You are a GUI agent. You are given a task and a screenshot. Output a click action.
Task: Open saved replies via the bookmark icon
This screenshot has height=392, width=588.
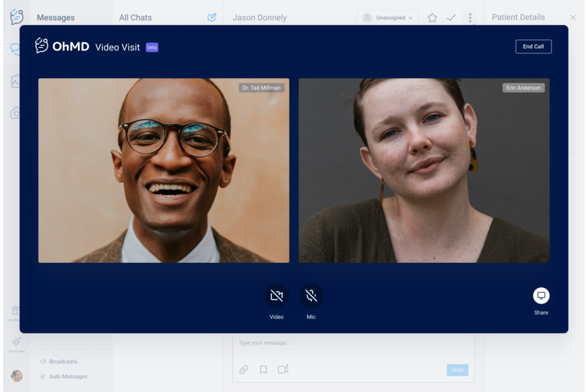pos(263,370)
